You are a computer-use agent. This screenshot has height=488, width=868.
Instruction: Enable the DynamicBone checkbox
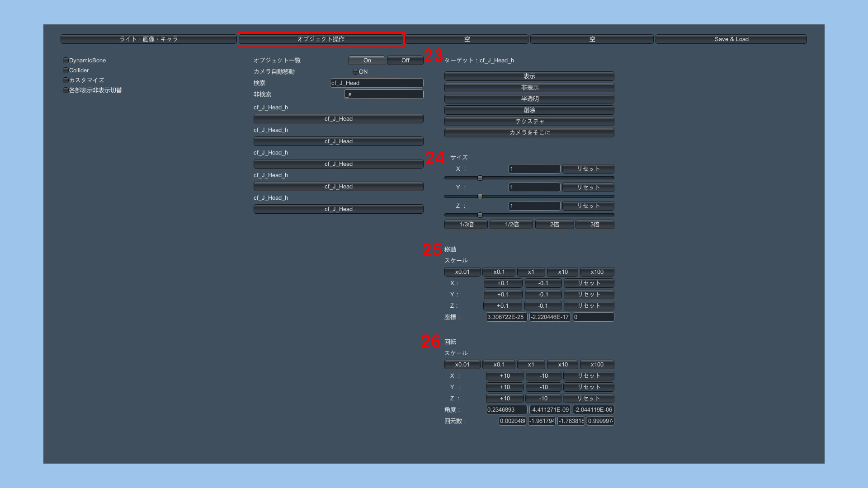pyautogui.click(x=66, y=60)
